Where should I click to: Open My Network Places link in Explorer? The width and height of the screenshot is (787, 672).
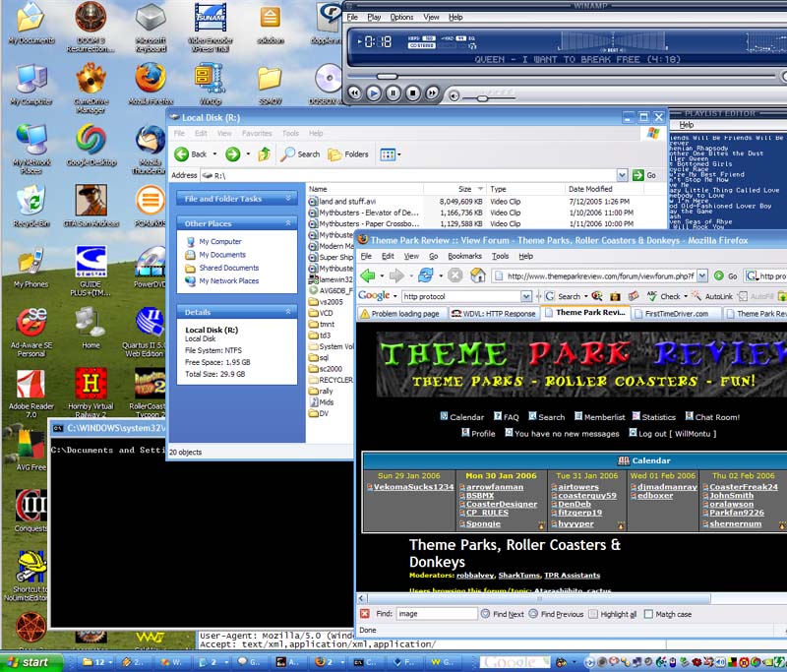[x=229, y=280]
